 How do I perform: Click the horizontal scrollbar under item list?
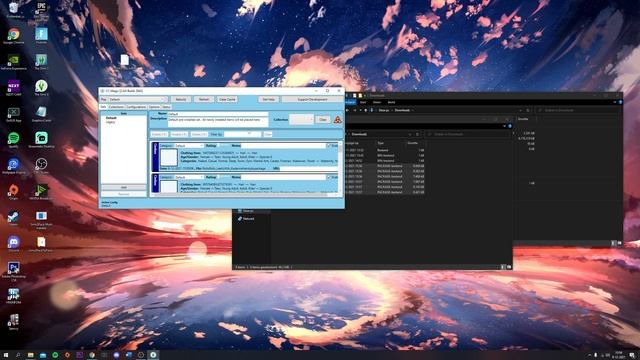pyautogui.click(x=245, y=195)
